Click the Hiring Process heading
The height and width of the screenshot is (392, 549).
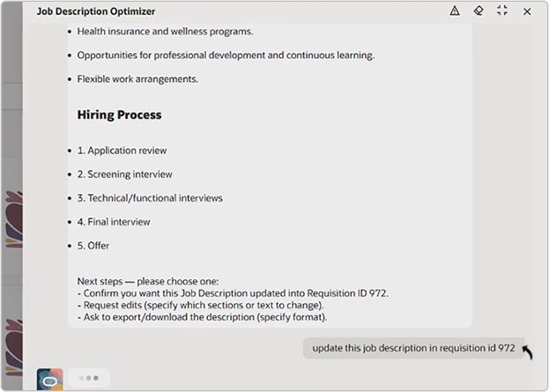pyautogui.click(x=119, y=115)
